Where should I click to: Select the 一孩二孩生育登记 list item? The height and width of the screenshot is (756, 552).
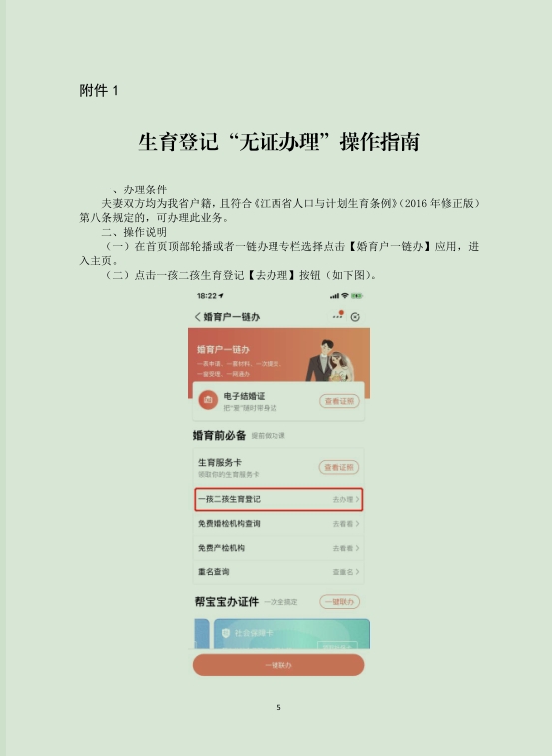click(278, 499)
